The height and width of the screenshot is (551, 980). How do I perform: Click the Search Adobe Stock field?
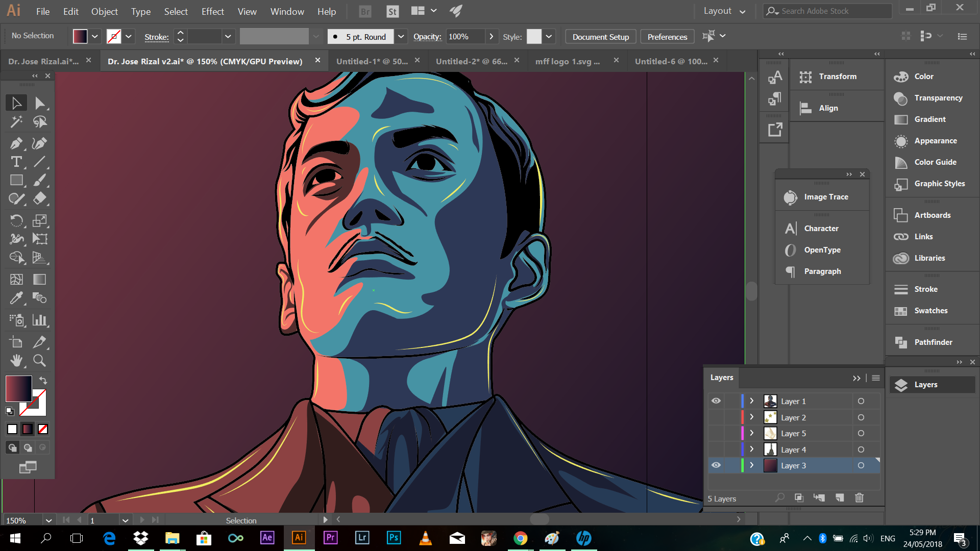pyautogui.click(x=828, y=11)
